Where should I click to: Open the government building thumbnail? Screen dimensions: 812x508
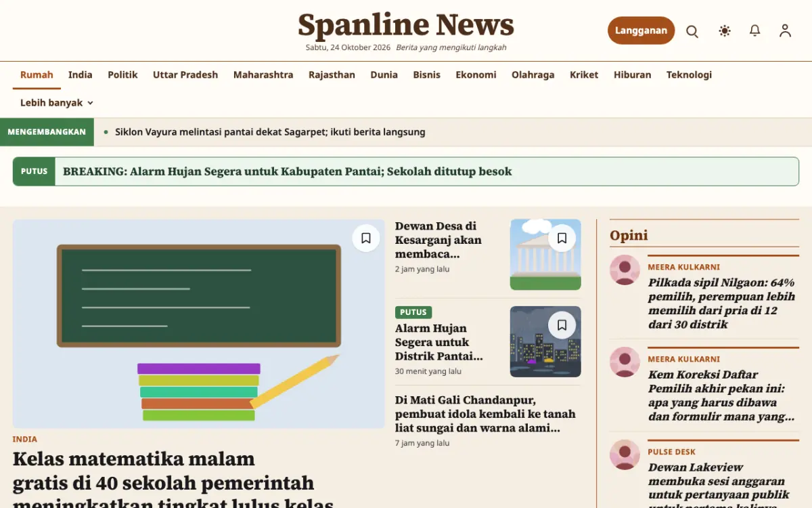pos(545,255)
